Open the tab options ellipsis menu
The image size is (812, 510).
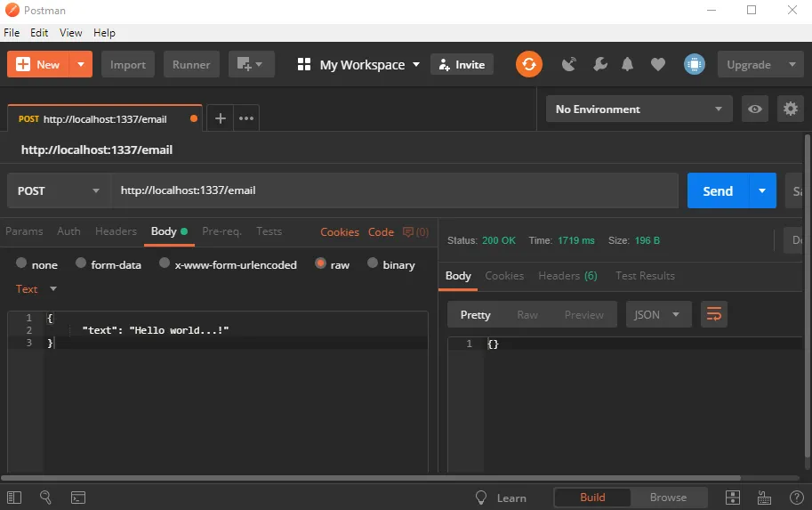coord(246,118)
